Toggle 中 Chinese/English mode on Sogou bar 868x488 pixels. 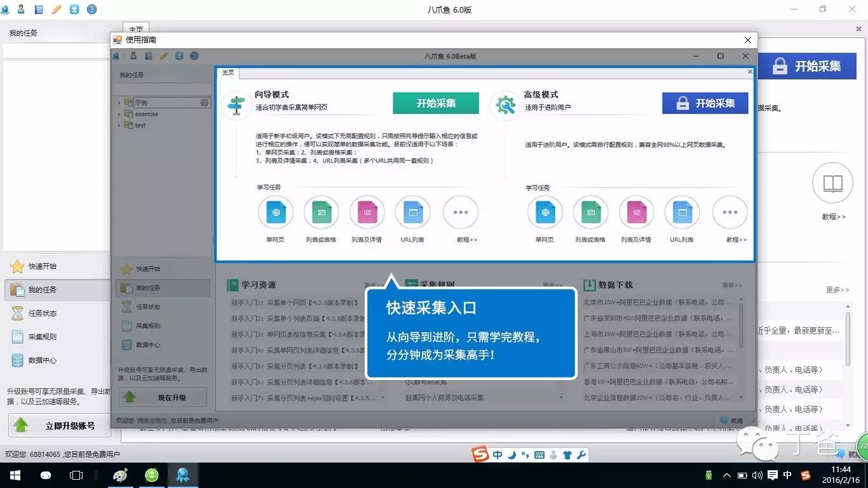pyautogui.click(x=498, y=455)
